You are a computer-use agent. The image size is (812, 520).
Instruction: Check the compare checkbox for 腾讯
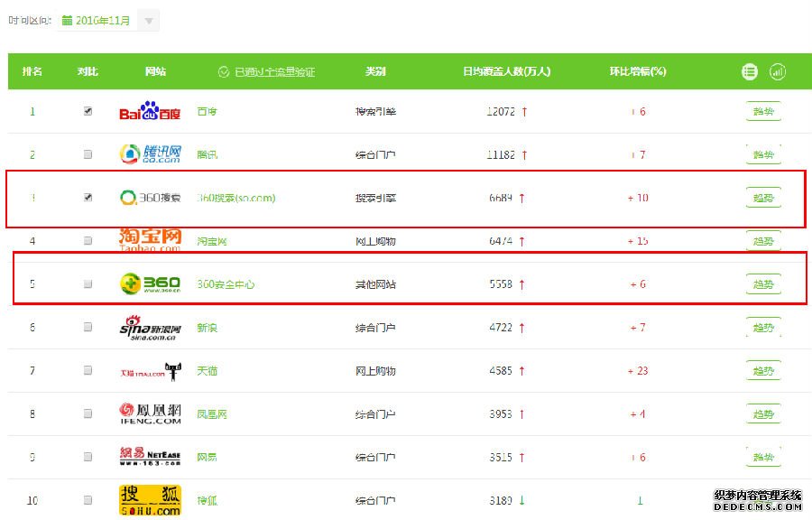[88, 154]
